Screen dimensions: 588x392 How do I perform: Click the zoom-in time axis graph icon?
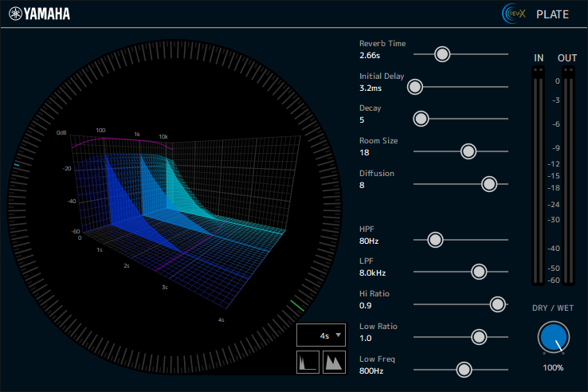335,363
